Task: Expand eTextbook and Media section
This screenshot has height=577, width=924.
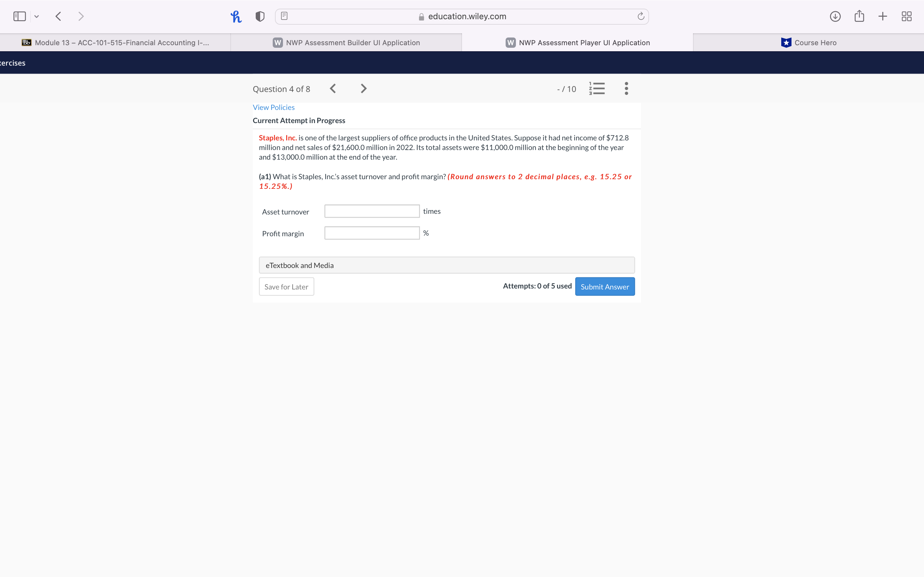Action: click(x=447, y=265)
